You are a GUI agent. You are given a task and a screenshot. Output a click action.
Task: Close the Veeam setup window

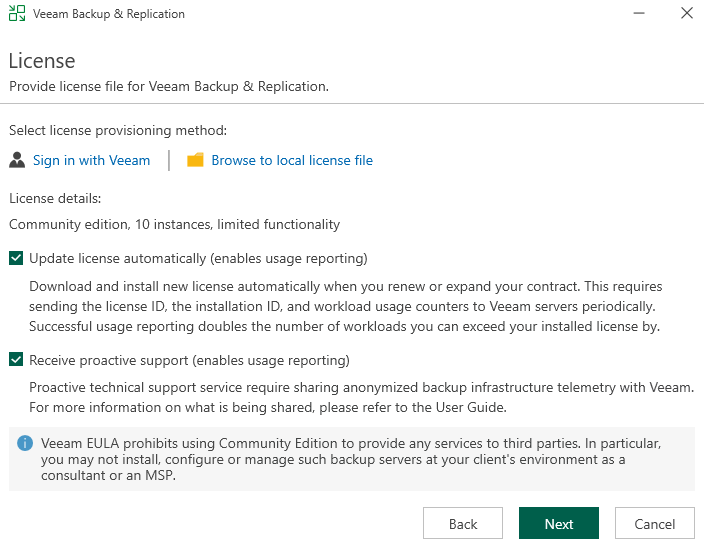coord(685,14)
